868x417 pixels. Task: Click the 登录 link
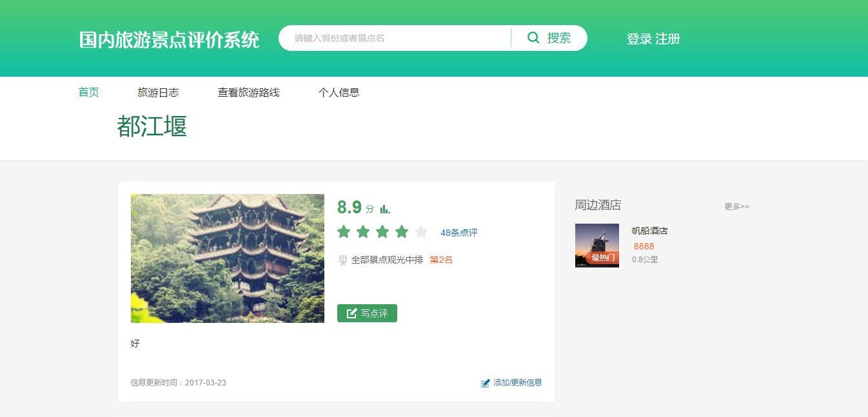click(638, 39)
